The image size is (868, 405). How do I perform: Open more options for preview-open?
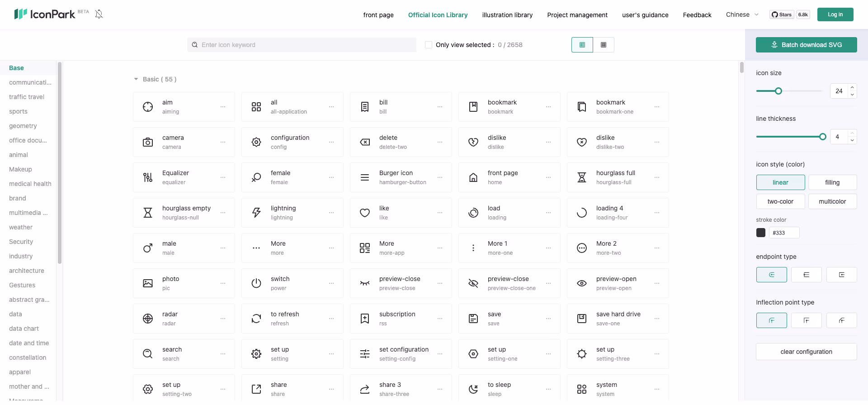pyautogui.click(x=657, y=283)
